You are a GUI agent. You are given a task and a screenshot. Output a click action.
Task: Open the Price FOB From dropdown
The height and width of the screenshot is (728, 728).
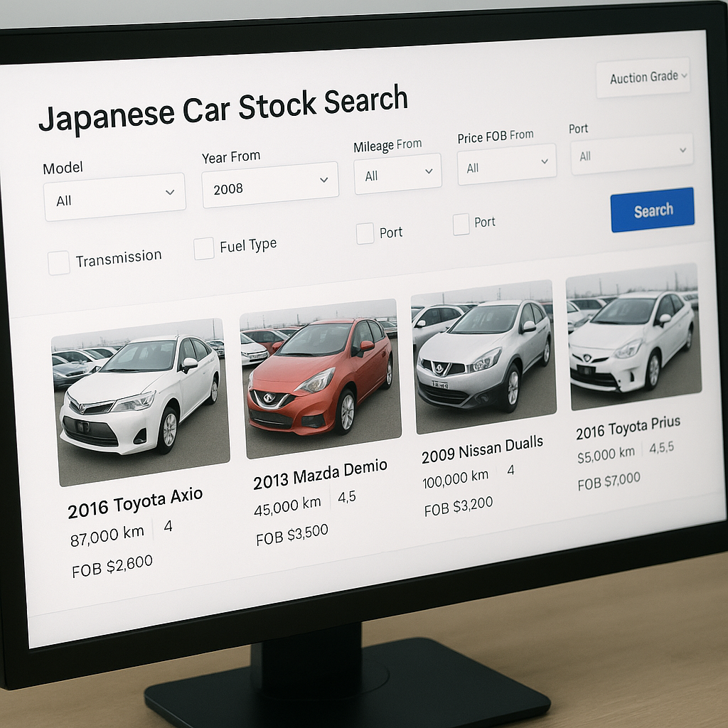506,162
